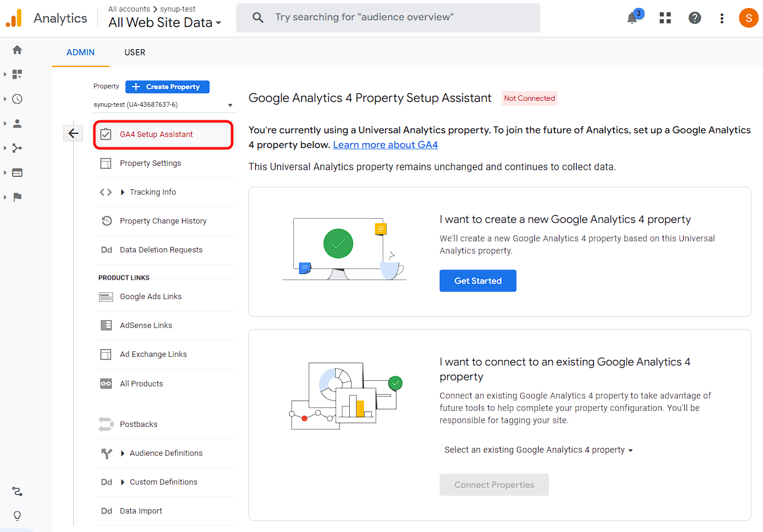Image resolution: width=763 pixels, height=532 pixels.
Task: Click the PRODUCT LINKS heading
Action: tap(124, 278)
